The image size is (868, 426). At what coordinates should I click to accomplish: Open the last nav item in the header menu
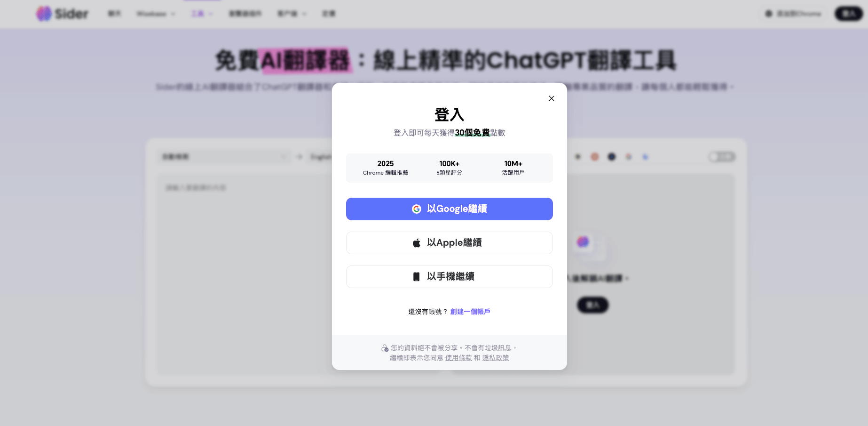click(x=329, y=14)
